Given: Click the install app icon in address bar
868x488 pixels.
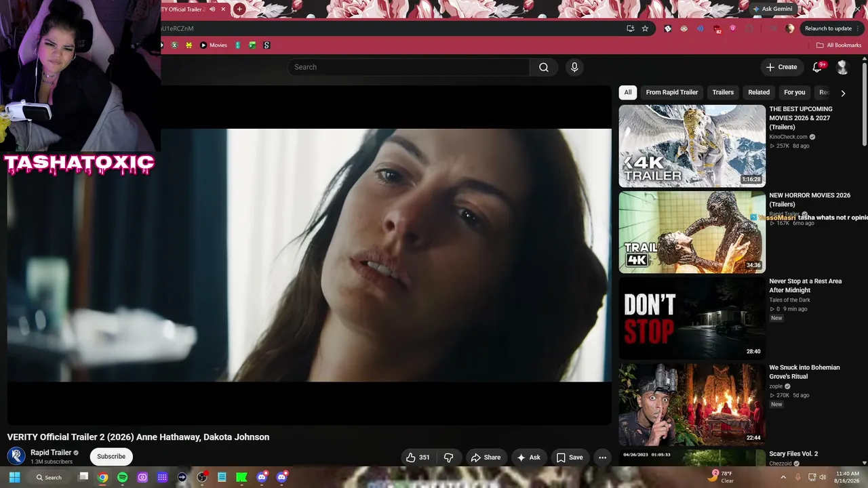Looking at the screenshot, I should tap(630, 28).
